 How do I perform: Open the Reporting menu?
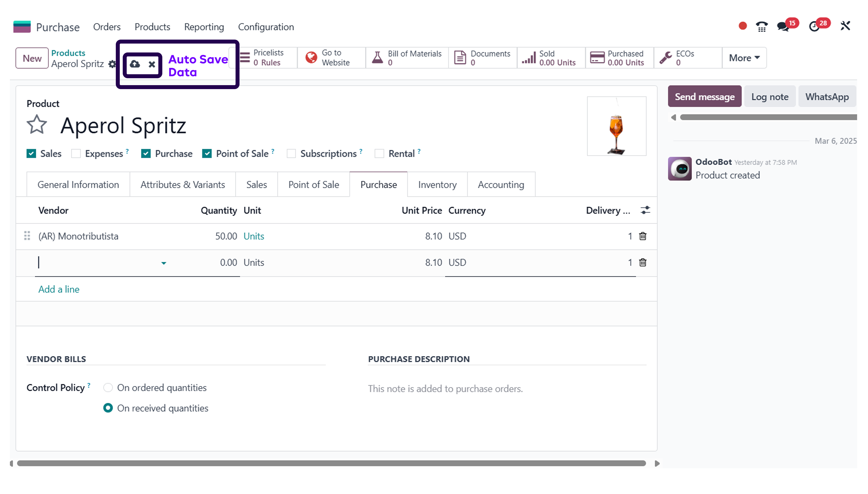pos(204,27)
